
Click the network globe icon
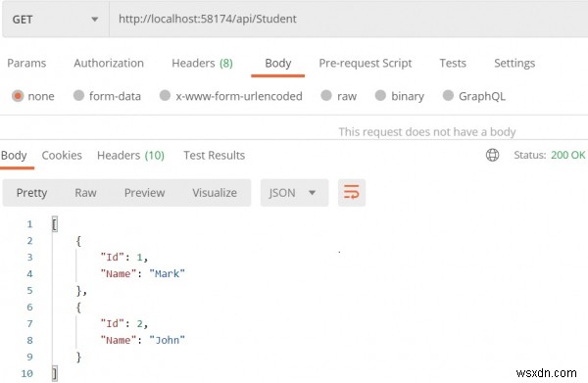click(492, 155)
